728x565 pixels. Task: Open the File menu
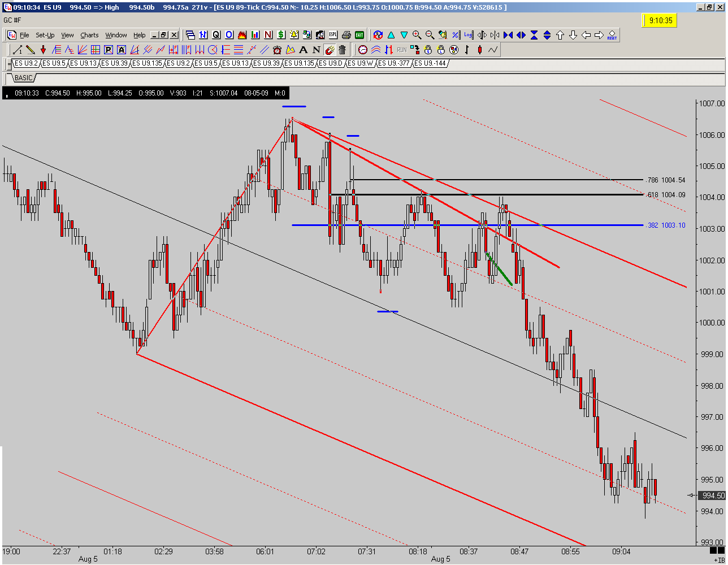tap(24, 35)
